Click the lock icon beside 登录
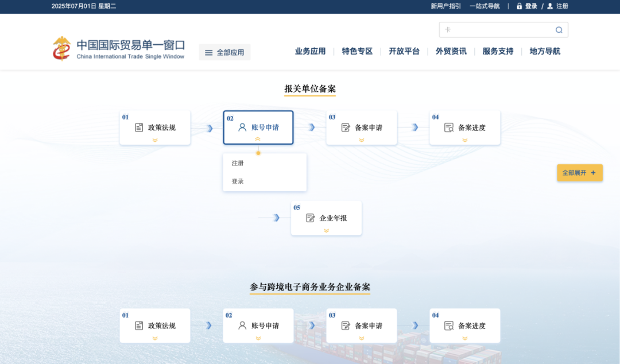This screenshot has width=620, height=364. coord(518,6)
